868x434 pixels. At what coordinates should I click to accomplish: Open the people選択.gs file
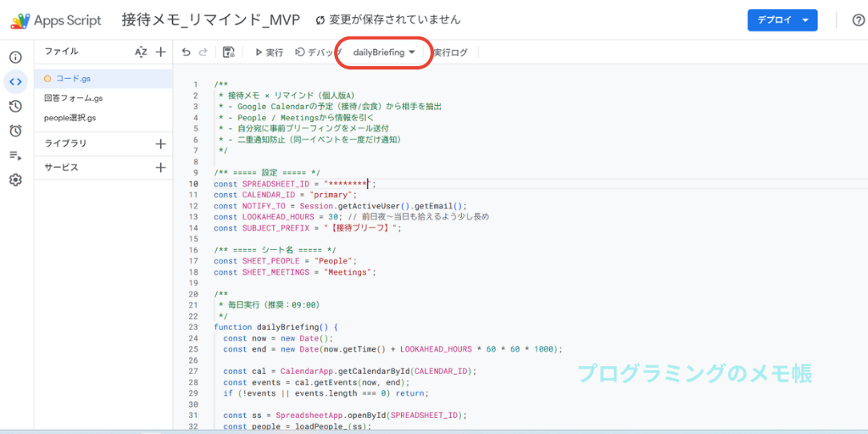(70, 118)
